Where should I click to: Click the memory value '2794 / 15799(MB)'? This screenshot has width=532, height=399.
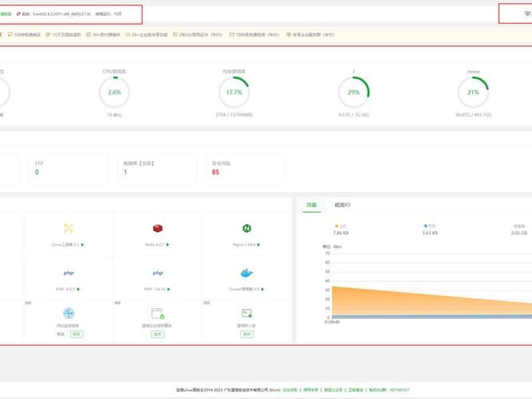point(234,115)
